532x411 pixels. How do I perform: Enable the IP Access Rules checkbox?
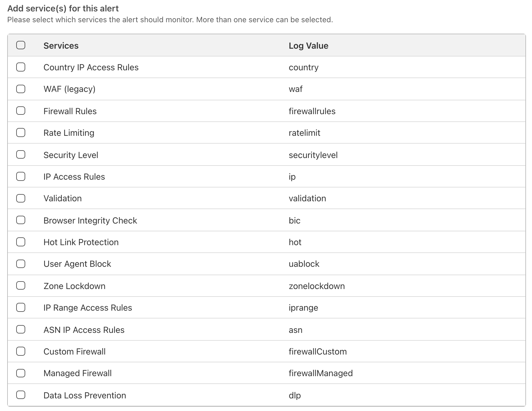pyautogui.click(x=21, y=176)
